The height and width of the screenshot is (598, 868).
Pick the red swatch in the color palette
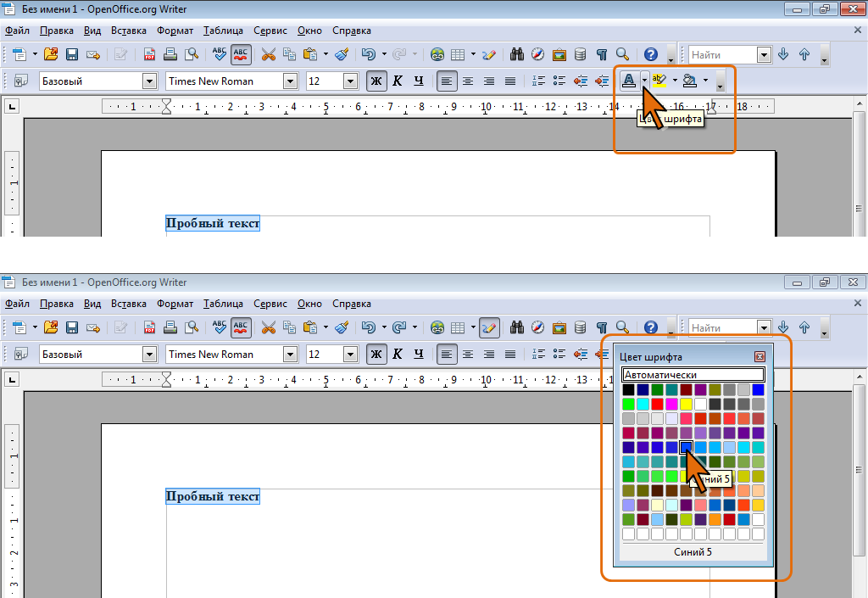point(657,405)
